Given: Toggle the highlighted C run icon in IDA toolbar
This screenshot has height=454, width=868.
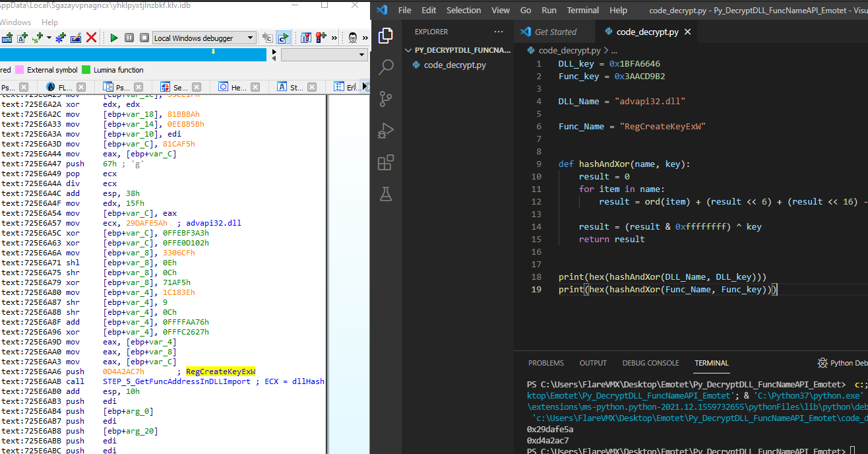Looking at the screenshot, I should click(x=283, y=38).
